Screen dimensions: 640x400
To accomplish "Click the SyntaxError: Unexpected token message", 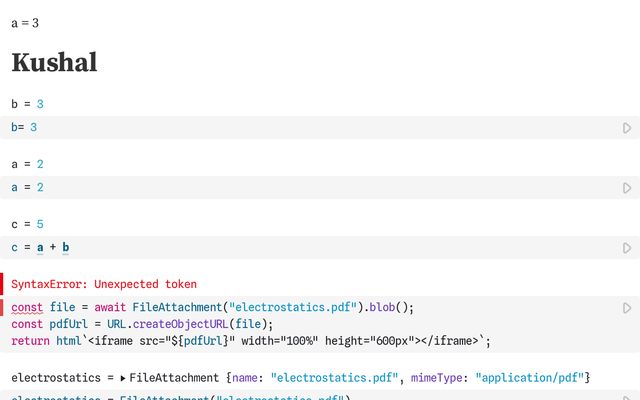I will click(x=104, y=284).
